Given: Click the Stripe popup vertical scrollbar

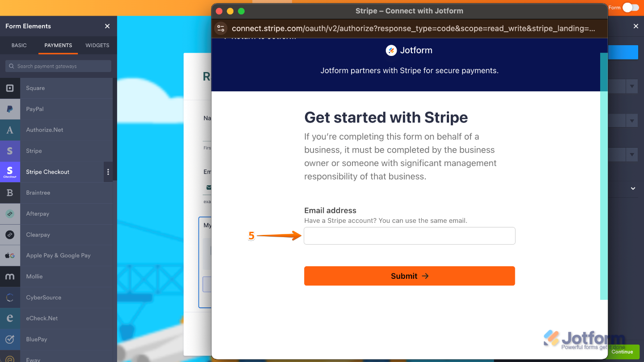Looking at the screenshot, I should (x=604, y=176).
